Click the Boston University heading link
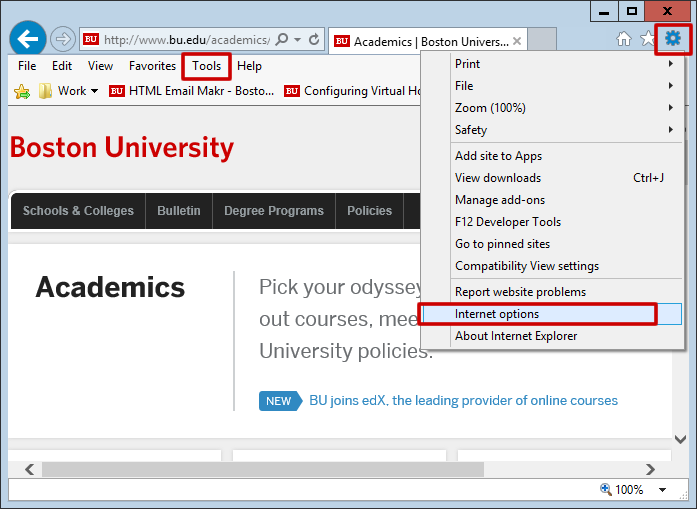The height and width of the screenshot is (509, 697). [122, 148]
